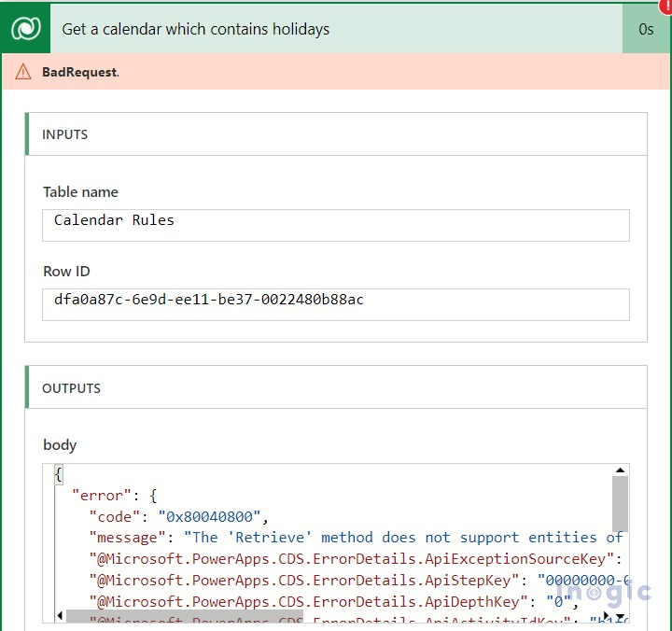Click the BadRequest warning triangle icon
Image resolution: width=672 pixels, height=631 pixels.
point(23,72)
